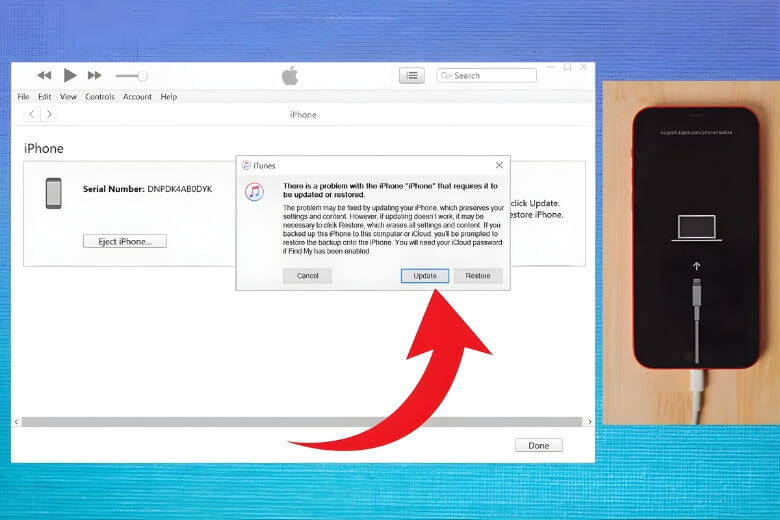Focus the Search field

(x=487, y=76)
